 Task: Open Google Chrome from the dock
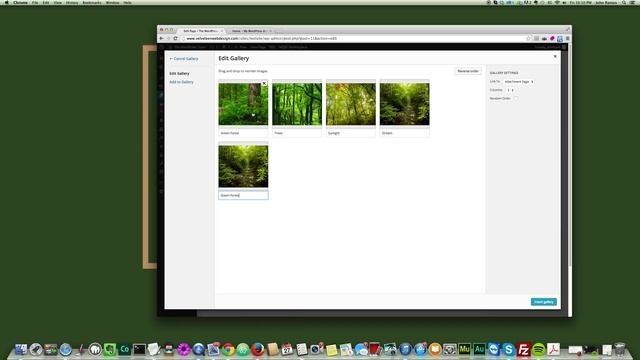click(228, 349)
